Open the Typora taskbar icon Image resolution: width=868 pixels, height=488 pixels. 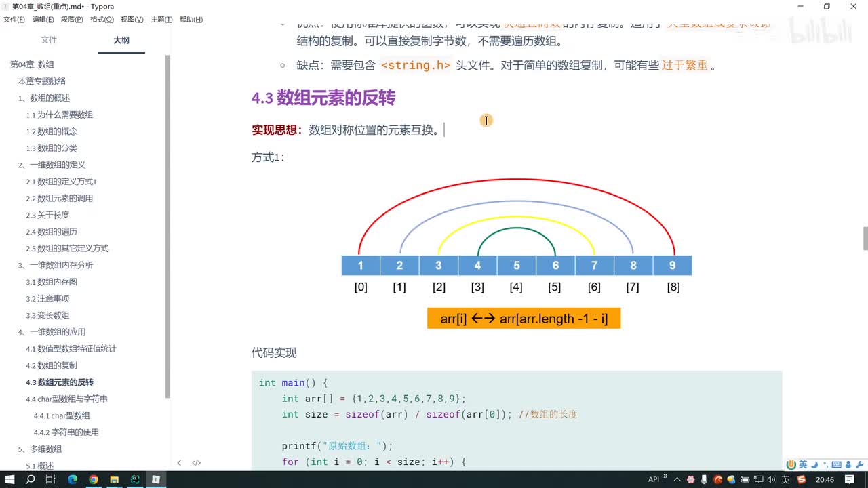[x=156, y=479]
